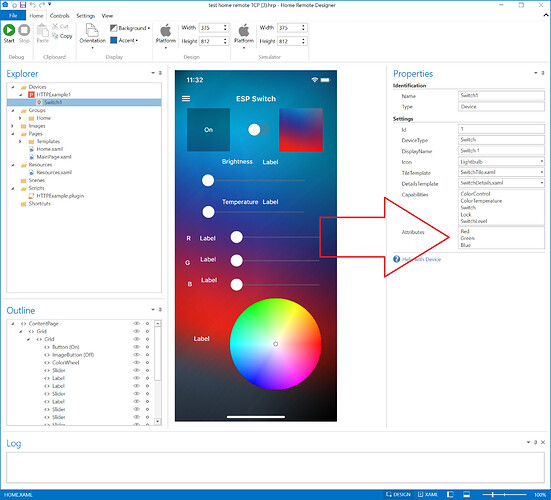The width and height of the screenshot is (551, 500).
Task: Switch to XAML view in status bar
Action: tap(428, 494)
